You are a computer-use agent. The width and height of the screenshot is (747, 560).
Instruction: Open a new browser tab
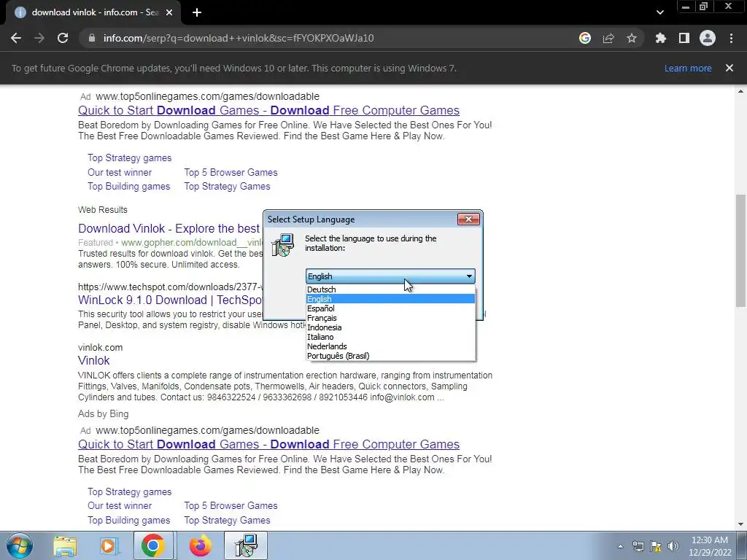(197, 13)
